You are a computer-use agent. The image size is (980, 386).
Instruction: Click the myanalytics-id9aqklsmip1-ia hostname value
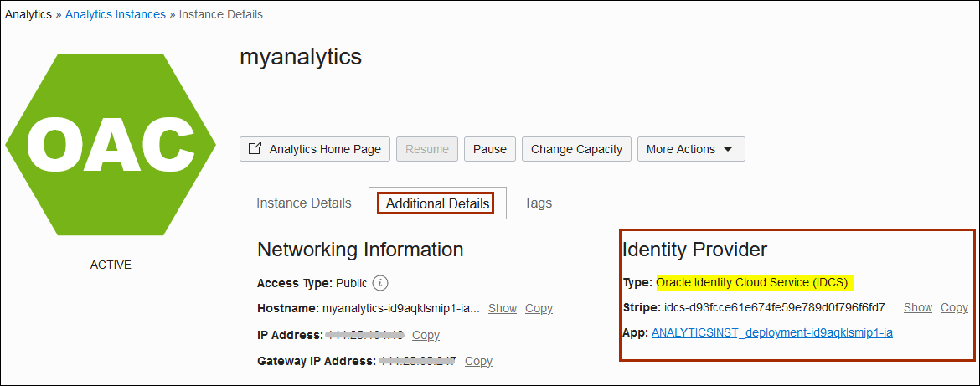[400, 309]
